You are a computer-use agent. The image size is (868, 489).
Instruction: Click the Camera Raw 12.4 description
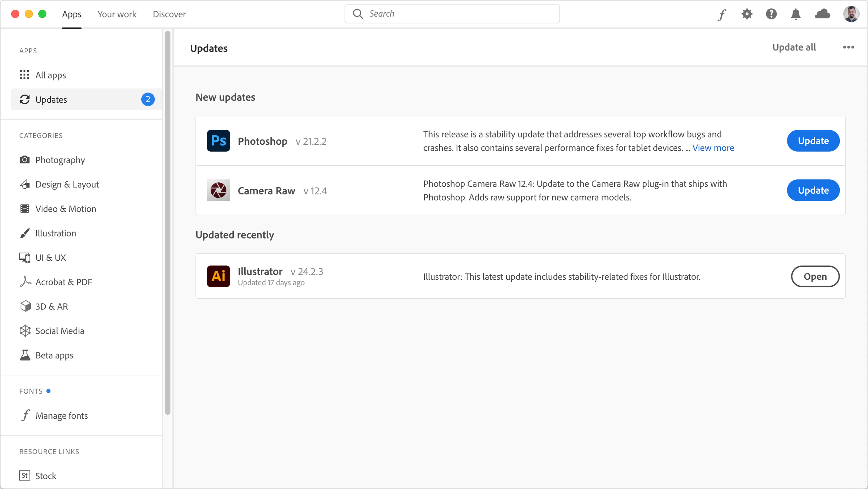[575, 190]
